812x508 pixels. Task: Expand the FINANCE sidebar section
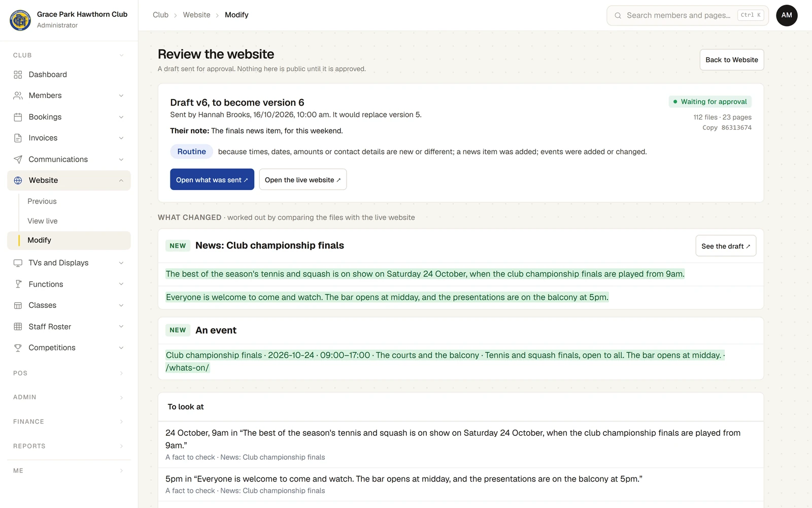pos(69,422)
